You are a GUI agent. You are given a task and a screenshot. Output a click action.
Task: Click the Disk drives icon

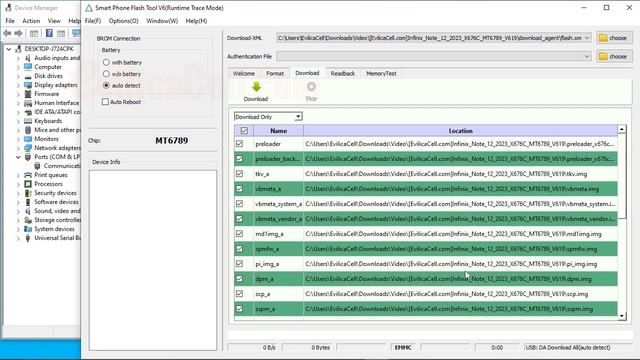pyautogui.click(x=28, y=76)
